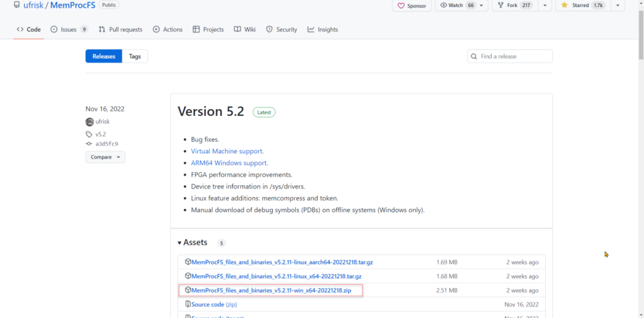Viewport: 644px width, 318px height.
Task: Click the ufrisk avatar image
Action: (x=89, y=122)
